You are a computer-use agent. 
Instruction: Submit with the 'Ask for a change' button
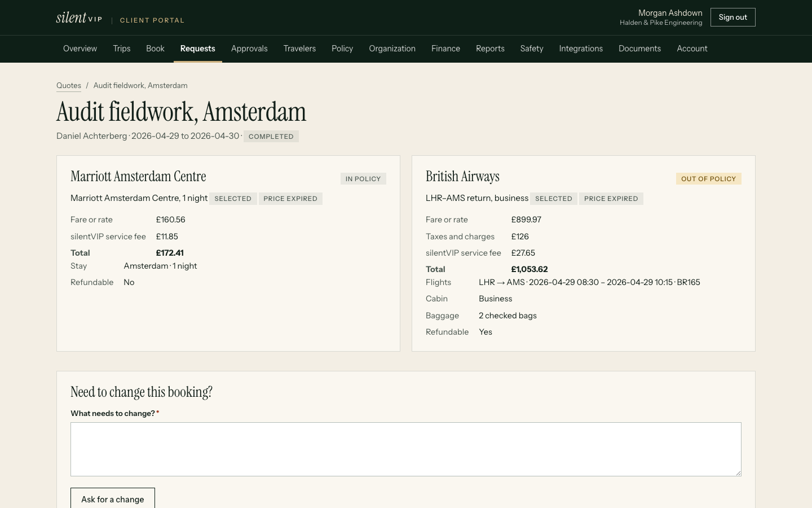[x=113, y=499]
